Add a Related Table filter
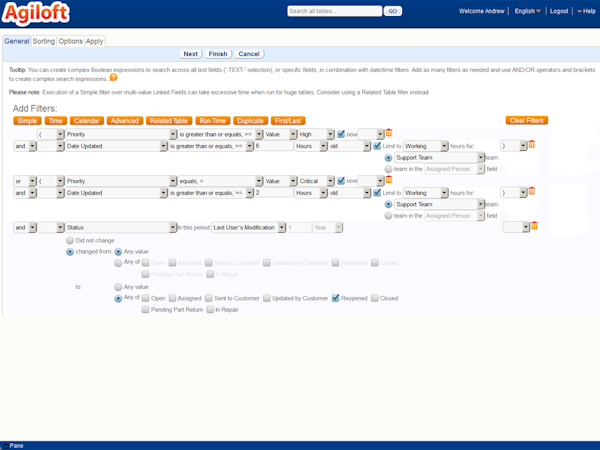 click(168, 120)
